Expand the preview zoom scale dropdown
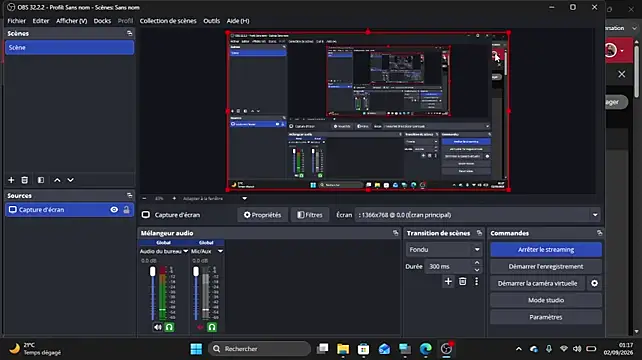The width and height of the screenshot is (642, 360). [x=244, y=199]
